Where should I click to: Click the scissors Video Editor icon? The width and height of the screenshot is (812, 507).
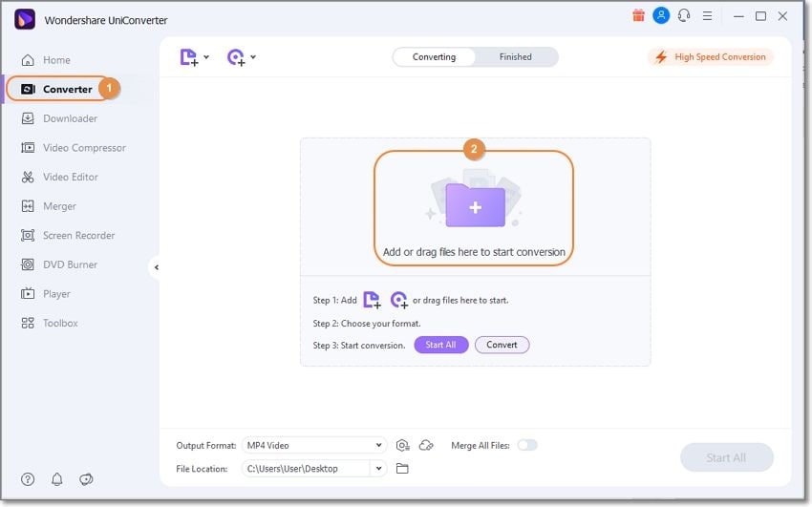28,177
